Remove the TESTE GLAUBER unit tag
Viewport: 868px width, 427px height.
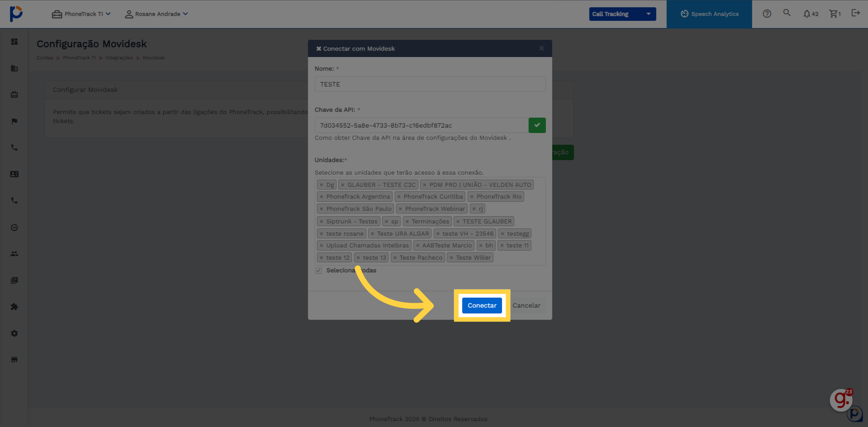[x=458, y=222]
